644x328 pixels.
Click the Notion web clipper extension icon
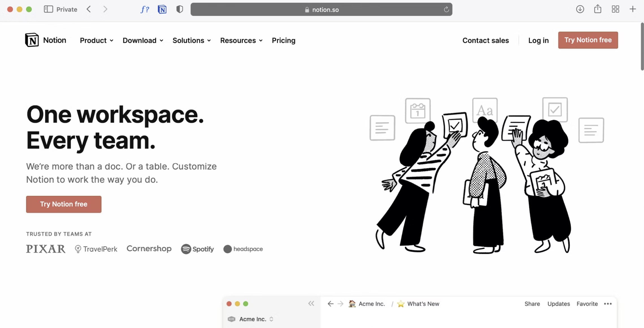point(162,9)
